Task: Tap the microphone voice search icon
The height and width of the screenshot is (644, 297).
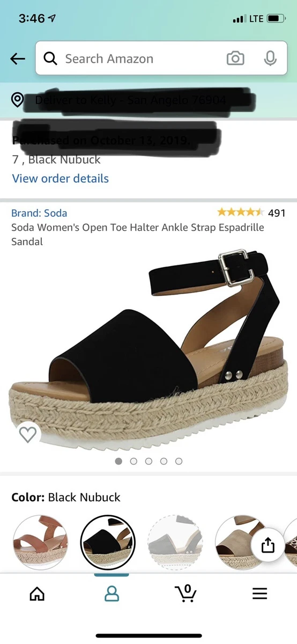Action: (271, 58)
